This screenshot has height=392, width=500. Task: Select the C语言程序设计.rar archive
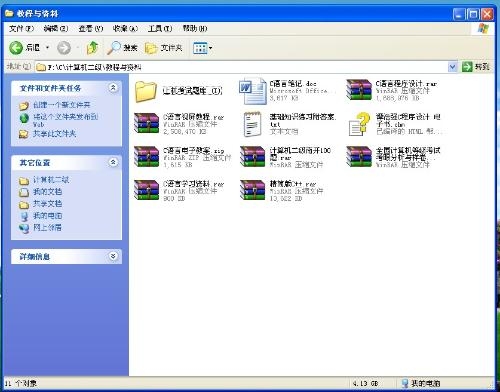click(x=359, y=90)
